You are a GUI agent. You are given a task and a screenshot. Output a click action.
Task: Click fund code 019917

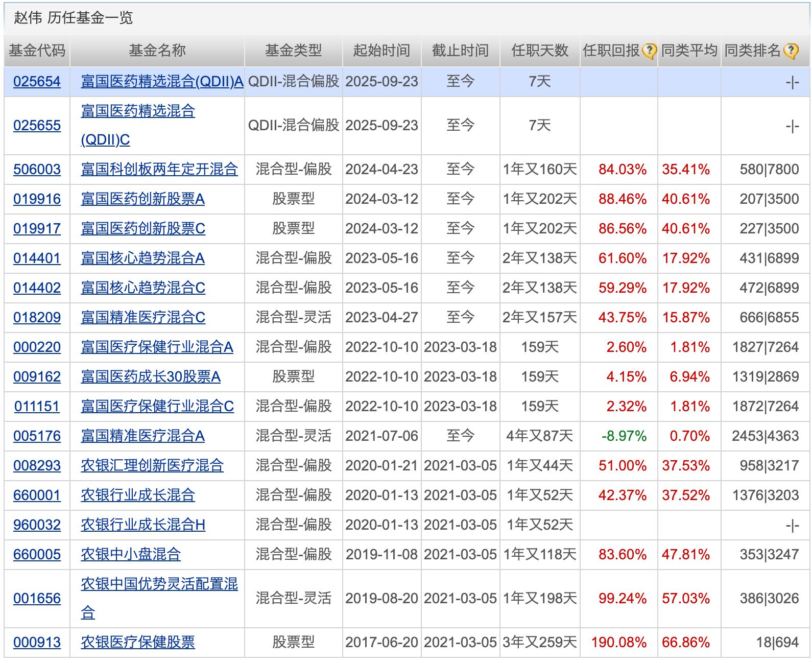coord(37,229)
